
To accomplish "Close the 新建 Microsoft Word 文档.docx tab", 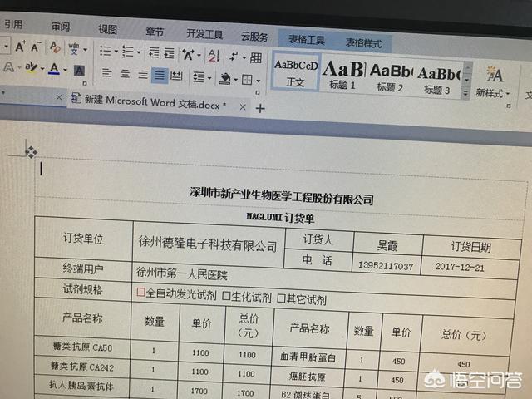I will (x=243, y=107).
